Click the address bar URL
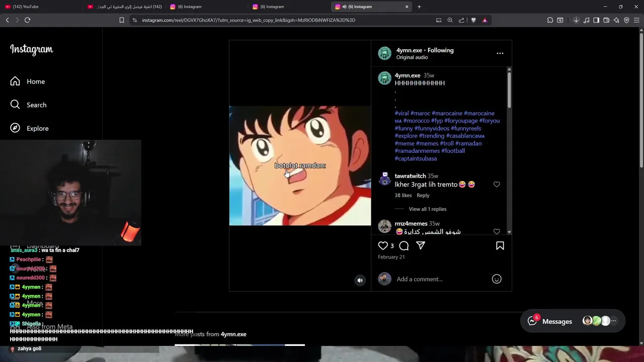The width and height of the screenshot is (644, 362). (x=249, y=20)
